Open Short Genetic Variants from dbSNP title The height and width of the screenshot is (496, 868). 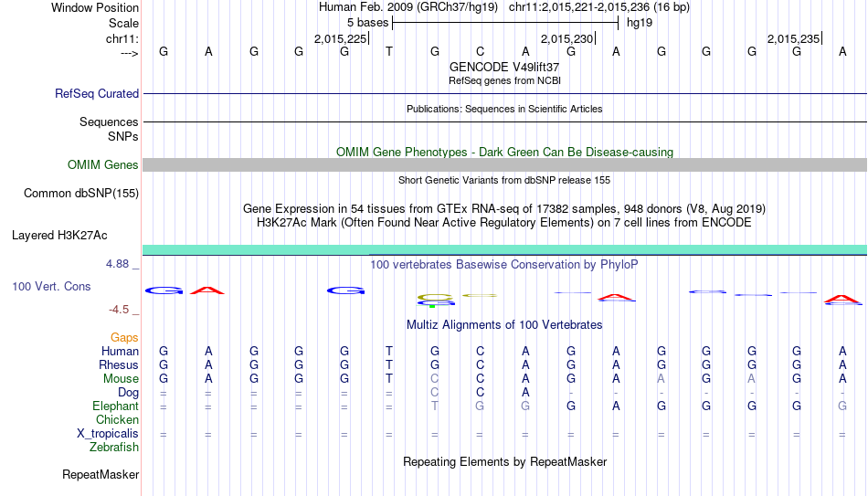click(x=504, y=180)
